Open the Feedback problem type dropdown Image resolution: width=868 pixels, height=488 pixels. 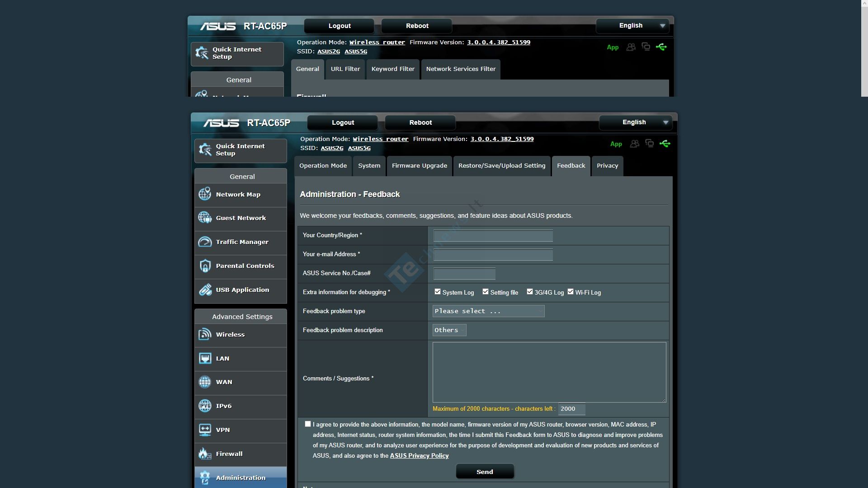point(488,311)
